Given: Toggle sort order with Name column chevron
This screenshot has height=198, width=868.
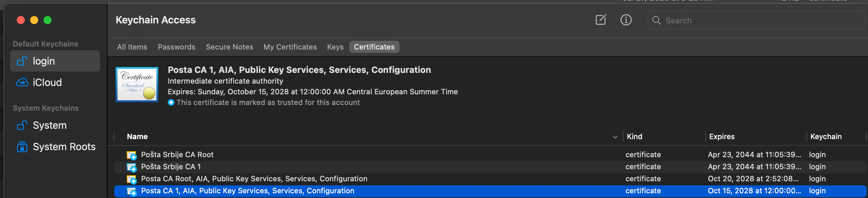Looking at the screenshot, I should point(614,137).
